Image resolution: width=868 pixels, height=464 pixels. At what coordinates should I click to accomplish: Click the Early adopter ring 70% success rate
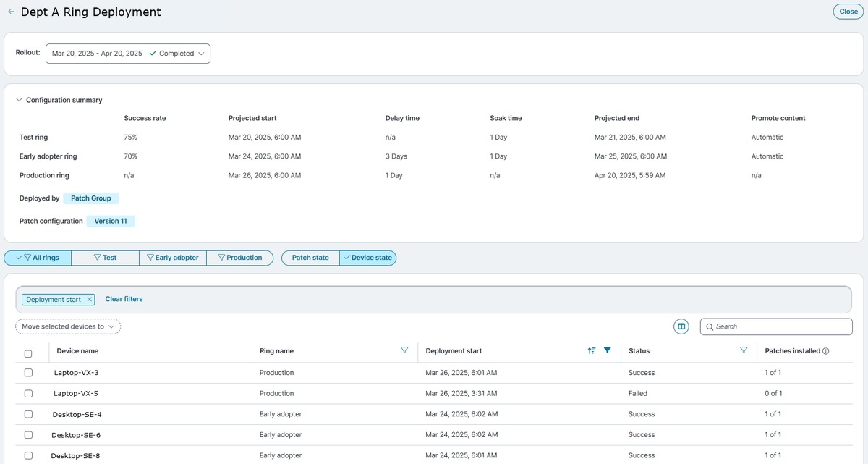[131, 156]
